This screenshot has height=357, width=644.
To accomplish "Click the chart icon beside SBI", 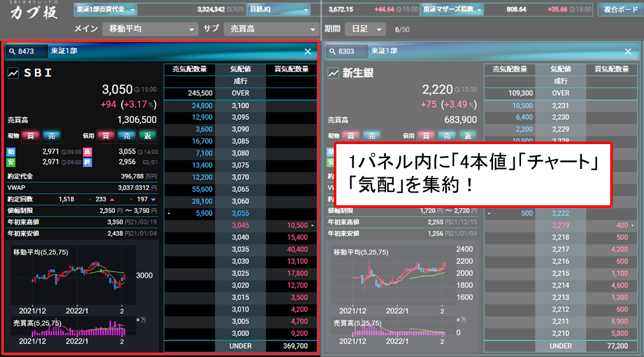I will point(13,73).
